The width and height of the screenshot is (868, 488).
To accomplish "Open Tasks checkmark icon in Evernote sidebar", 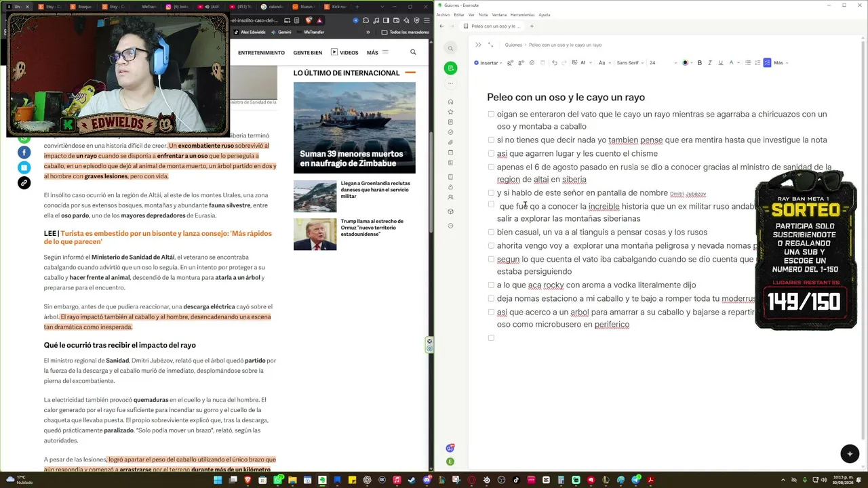I will point(450,132).
